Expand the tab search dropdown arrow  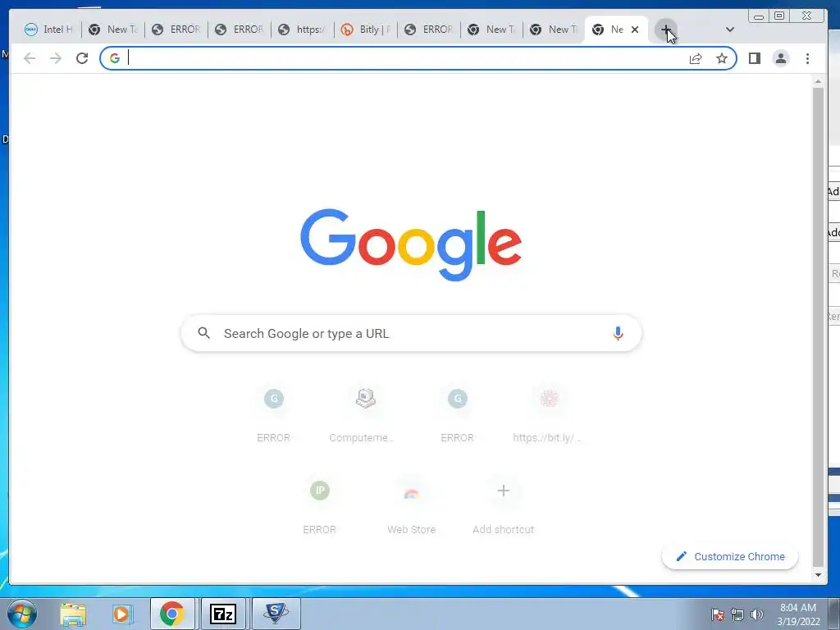[x=729, y=30]
